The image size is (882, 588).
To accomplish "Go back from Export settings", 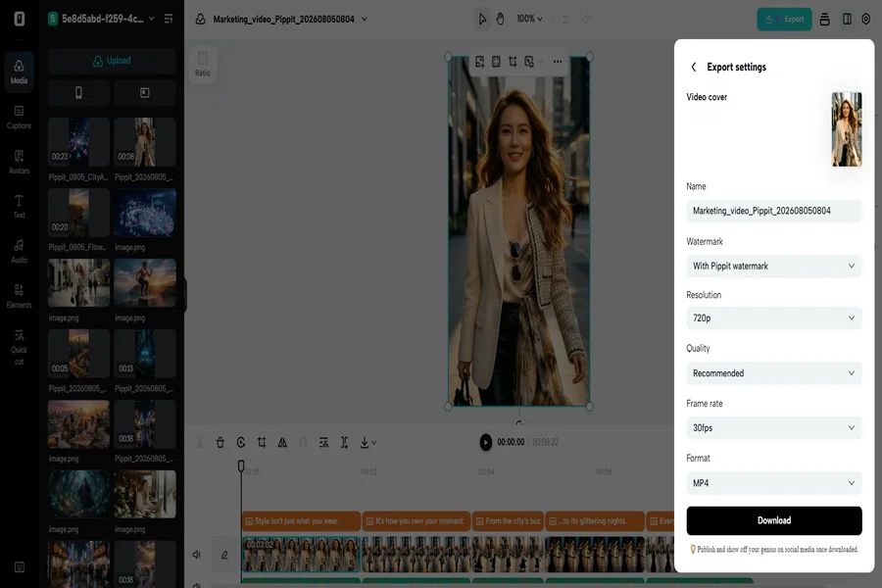I will pos(694,67).
